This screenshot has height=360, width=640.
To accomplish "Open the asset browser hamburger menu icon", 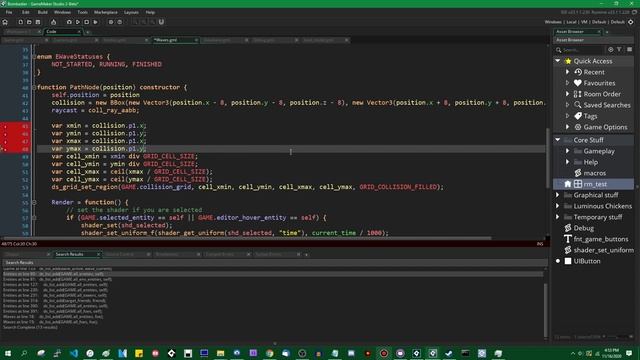I will [629, 49].
